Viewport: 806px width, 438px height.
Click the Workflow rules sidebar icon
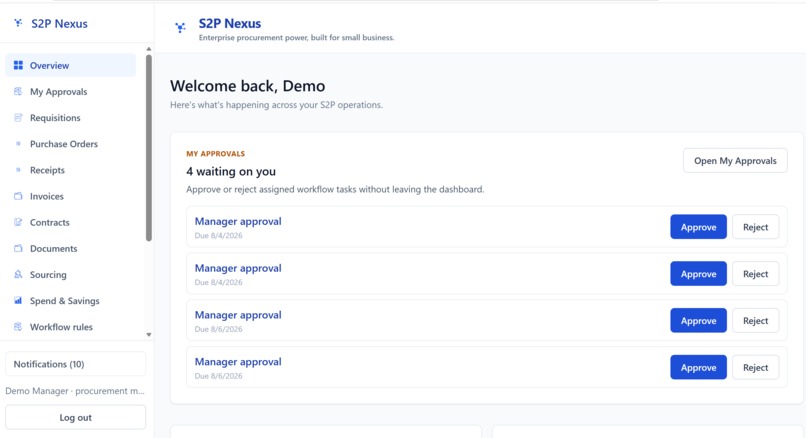(18, 327)
